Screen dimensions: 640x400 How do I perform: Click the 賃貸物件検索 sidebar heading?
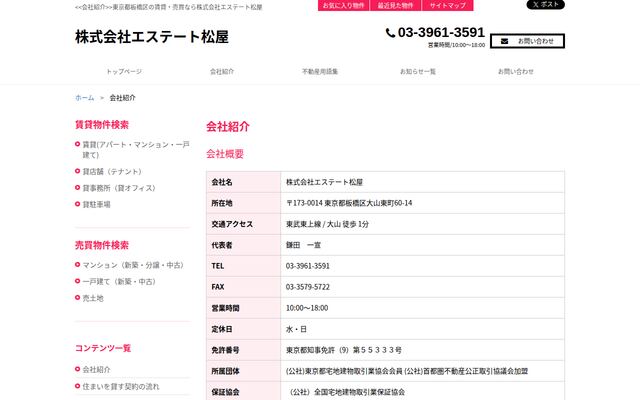[102, 124]
